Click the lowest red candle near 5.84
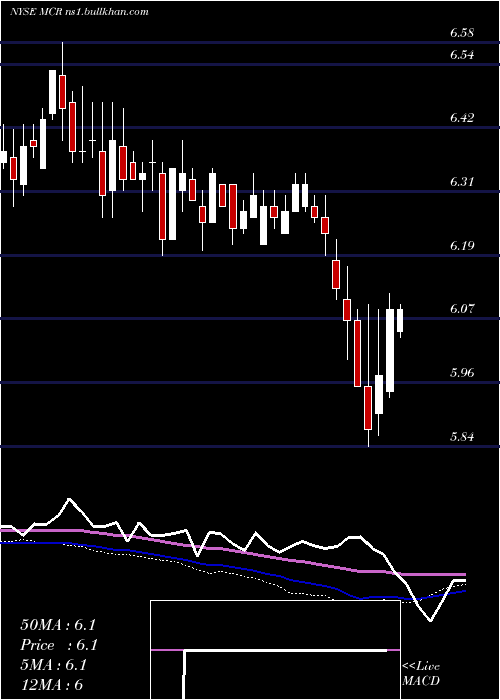Image resolution: width=500 pixels, height=700 pixels. (x=368, y=408)
